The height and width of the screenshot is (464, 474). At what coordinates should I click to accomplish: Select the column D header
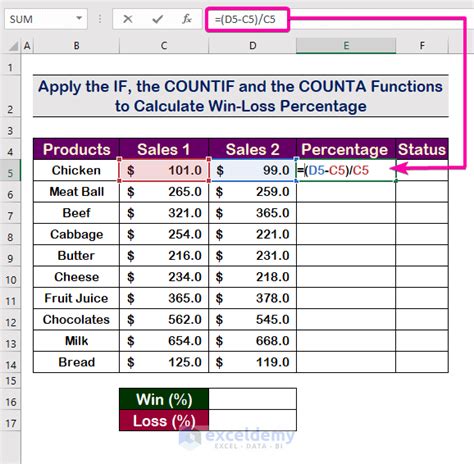pyautogui.click(x=252, y=46)
